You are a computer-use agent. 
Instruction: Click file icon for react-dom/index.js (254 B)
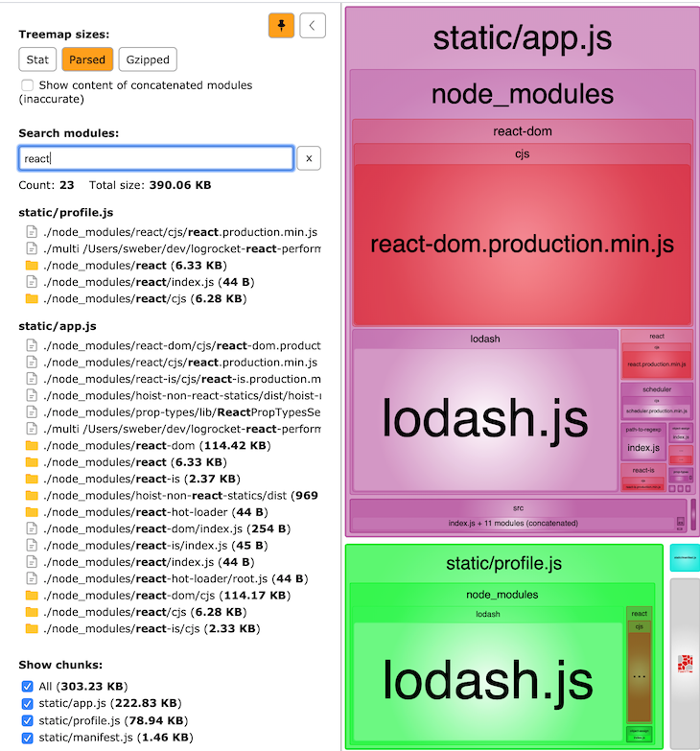point(32,528)
